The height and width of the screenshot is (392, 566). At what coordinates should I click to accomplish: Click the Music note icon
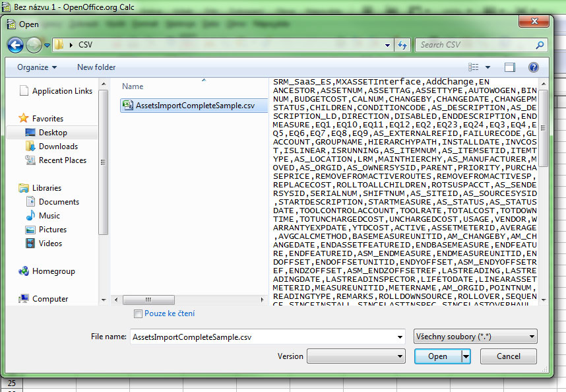[x=30, y=216]
